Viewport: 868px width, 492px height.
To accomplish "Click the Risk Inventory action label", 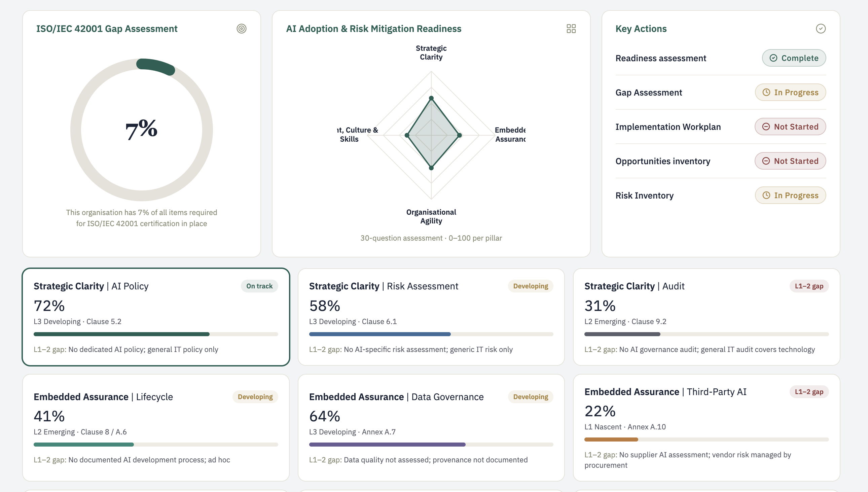I will tap(644, 196).
